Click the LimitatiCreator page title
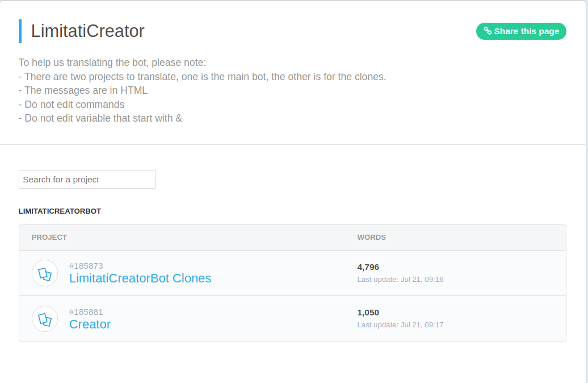 click(x=88, y=31)
